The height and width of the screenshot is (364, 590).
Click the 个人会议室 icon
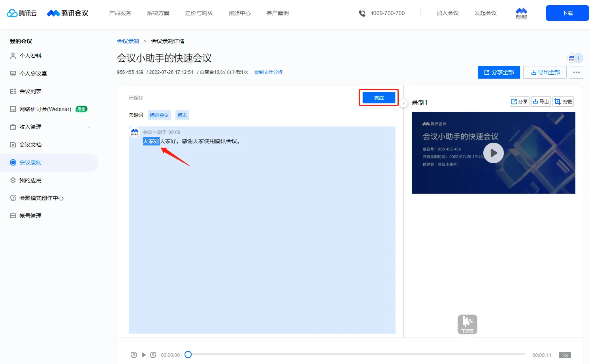13,74
